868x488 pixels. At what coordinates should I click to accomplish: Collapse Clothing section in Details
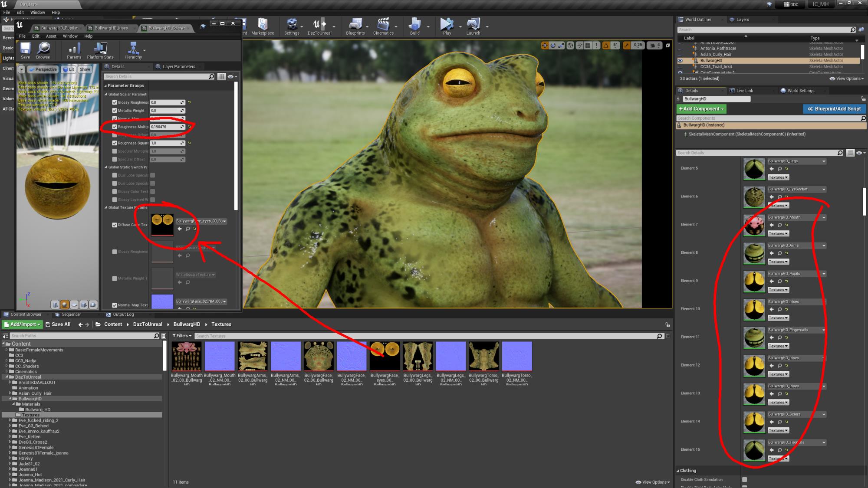click(x=678, y=471)
